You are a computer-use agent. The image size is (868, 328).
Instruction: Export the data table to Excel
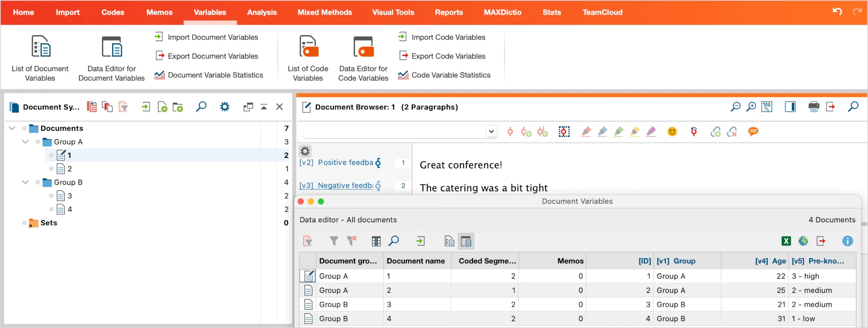[x=786, y=241]
